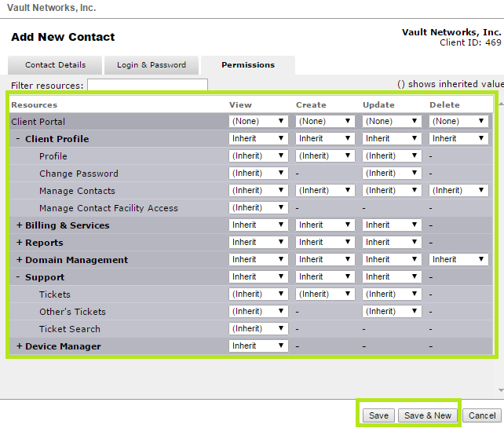Open Client Portal View permission dropdown
This screenshot has height=428, width=504.
point(258,122)
